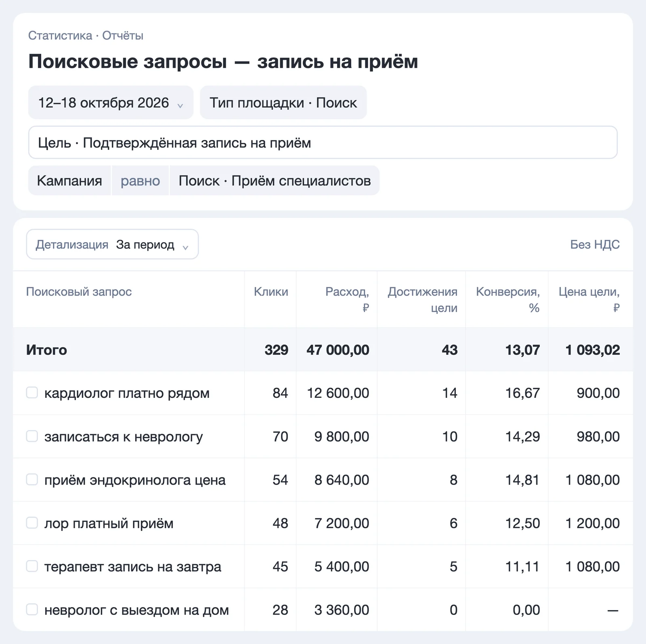Click the Цель 'Подтверждённая запись на приём' field

coord(323,142)
